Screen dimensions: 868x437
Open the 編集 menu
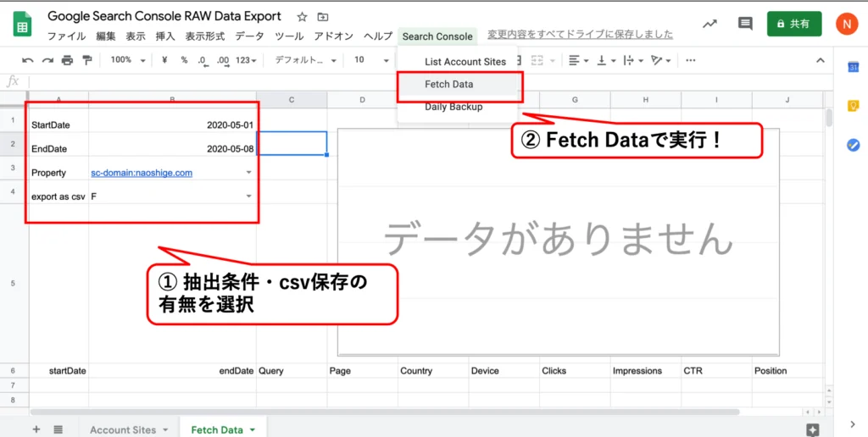click(106, 36)
